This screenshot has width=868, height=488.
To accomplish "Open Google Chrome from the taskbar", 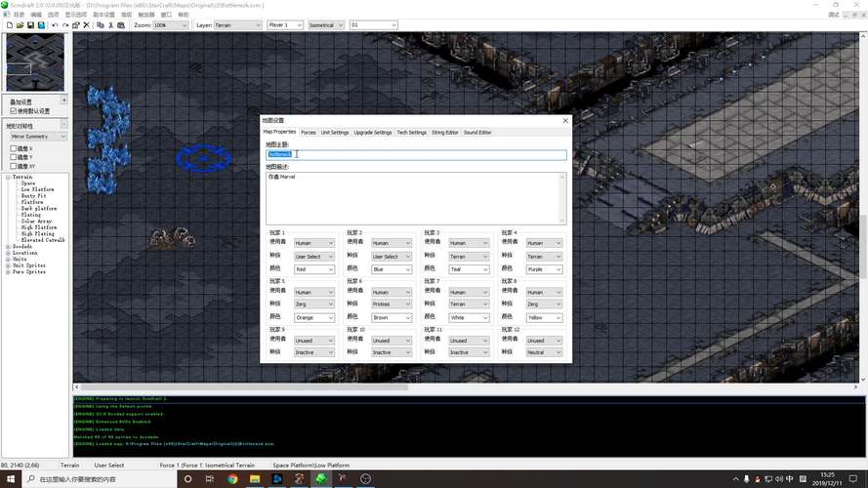I will [x=232, y=479].
